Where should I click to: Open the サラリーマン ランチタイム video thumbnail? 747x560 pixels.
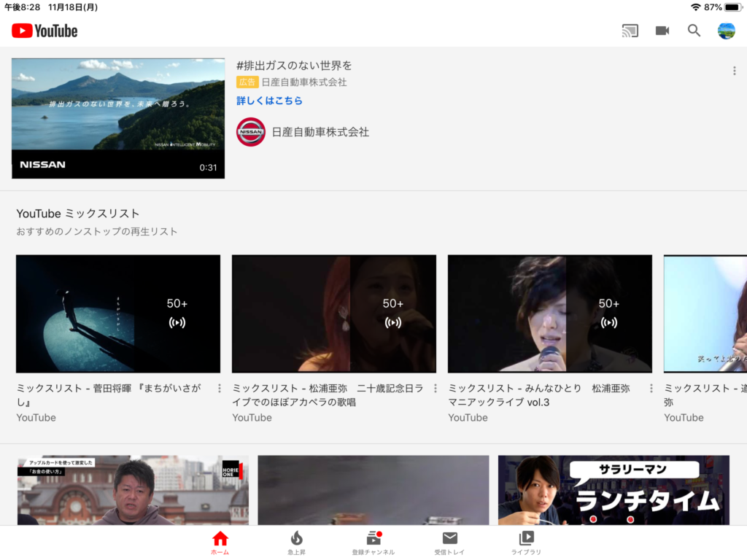click(614, 491)
